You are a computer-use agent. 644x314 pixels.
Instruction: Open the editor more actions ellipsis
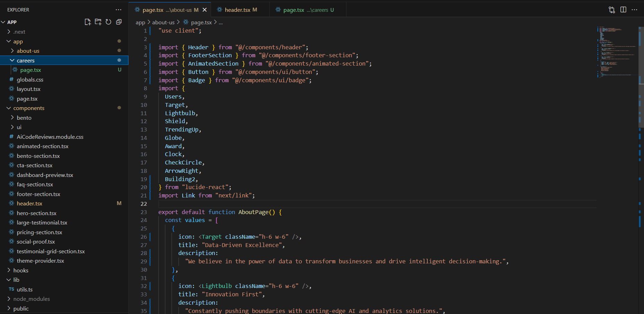634,10
